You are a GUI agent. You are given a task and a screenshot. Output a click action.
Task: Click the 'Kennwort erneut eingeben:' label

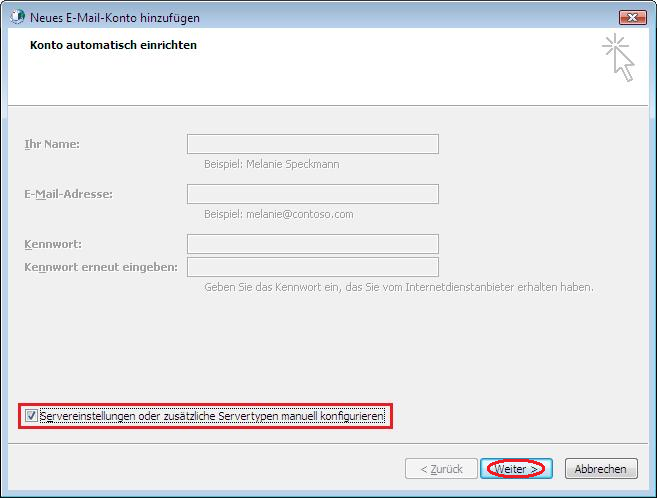pyautogui.click(x=101, y=267)
